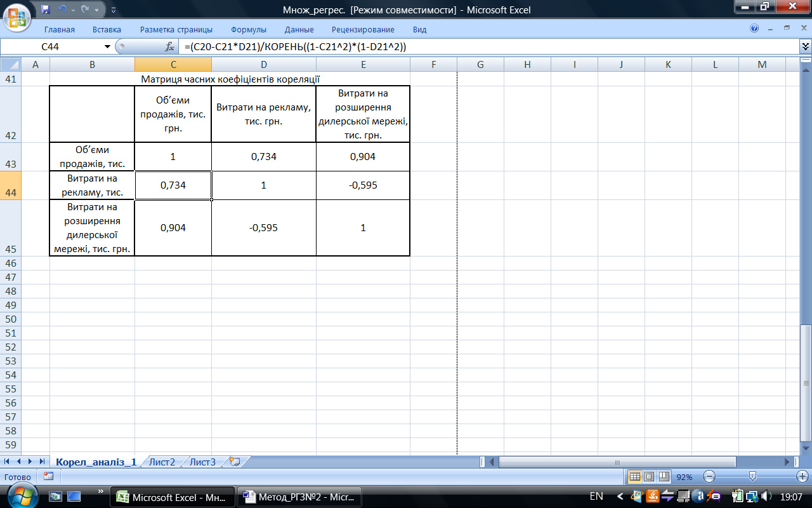Expand the formula bar
The height and width of the screenshot is (508, 812).
(x=806, y=47)
